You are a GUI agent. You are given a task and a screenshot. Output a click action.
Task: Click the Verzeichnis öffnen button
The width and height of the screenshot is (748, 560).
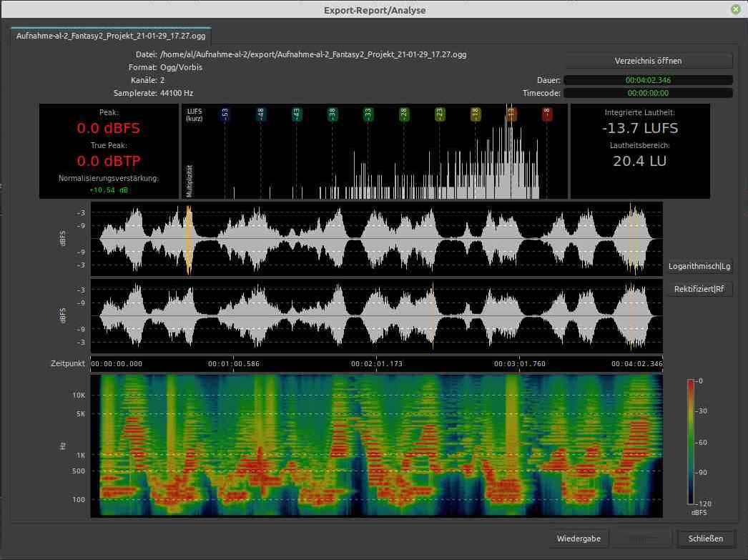pos(648,61)
